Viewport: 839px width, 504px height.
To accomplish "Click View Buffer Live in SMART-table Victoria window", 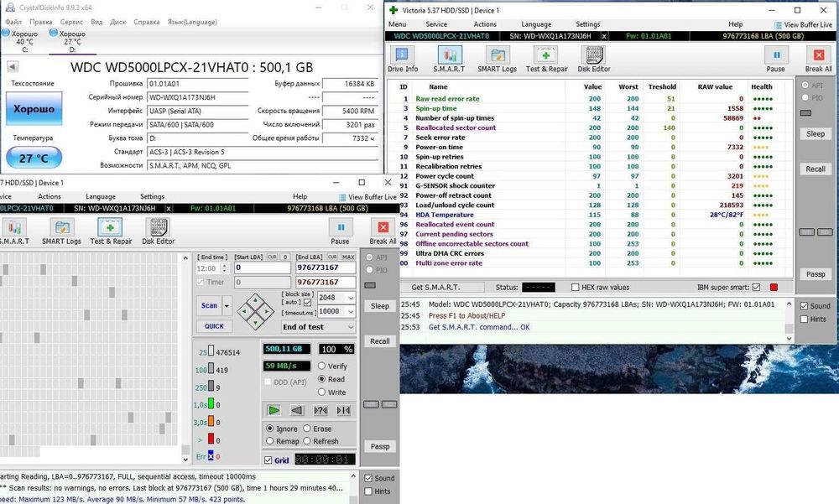I will (804, 24).
